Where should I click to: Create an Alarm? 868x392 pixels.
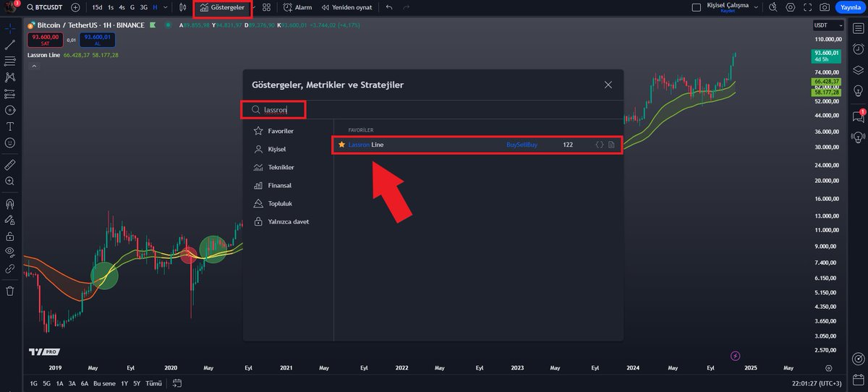pos(297,7)
